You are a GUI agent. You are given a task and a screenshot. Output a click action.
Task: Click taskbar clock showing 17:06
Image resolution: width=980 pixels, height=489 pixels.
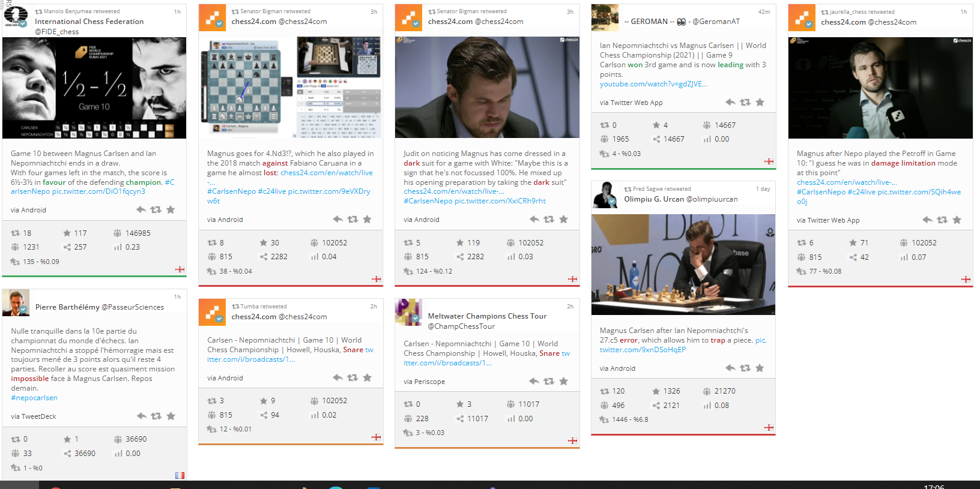coord(934,487)
